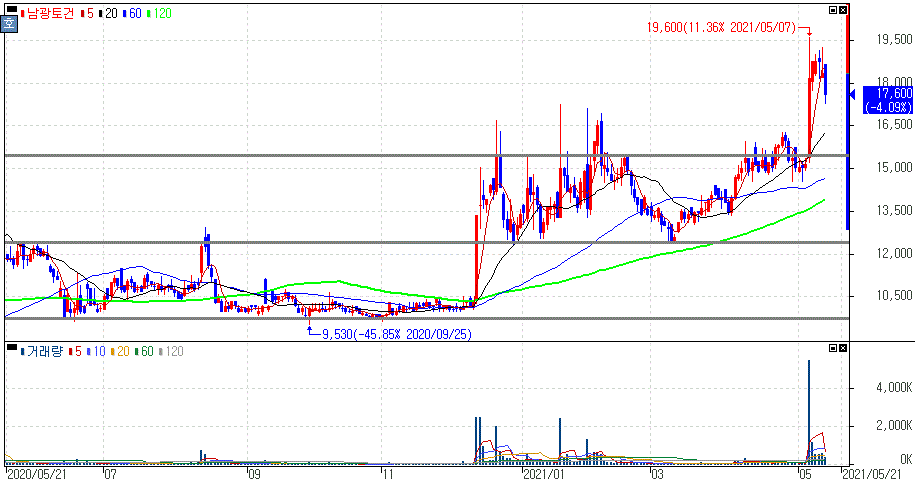Screen dimensions: 915x483
Task: Click the 2020/05/21 start date label
Action: (37, 474)
